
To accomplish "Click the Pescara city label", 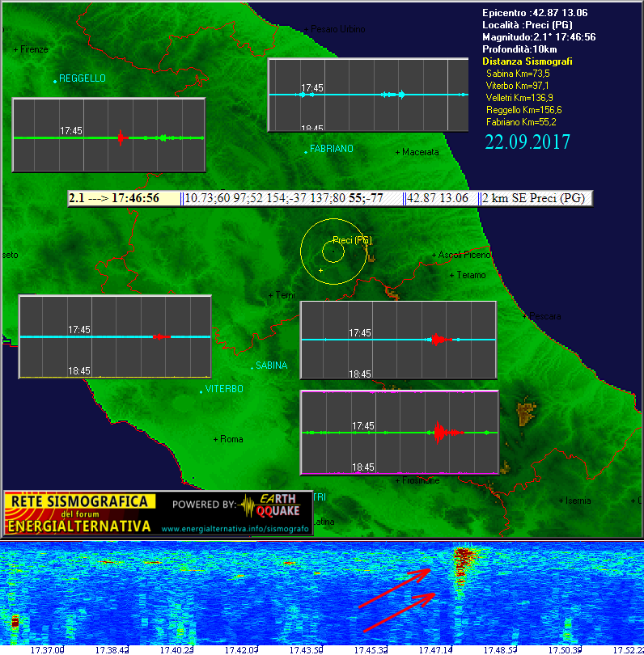I will [x=545, y=316].
